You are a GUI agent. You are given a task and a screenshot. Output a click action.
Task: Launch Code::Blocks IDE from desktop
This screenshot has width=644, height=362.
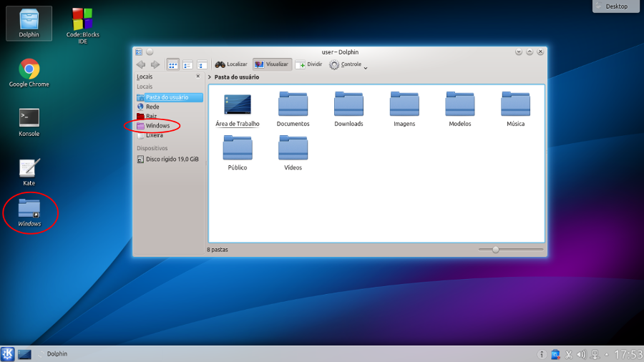[82, 26]
